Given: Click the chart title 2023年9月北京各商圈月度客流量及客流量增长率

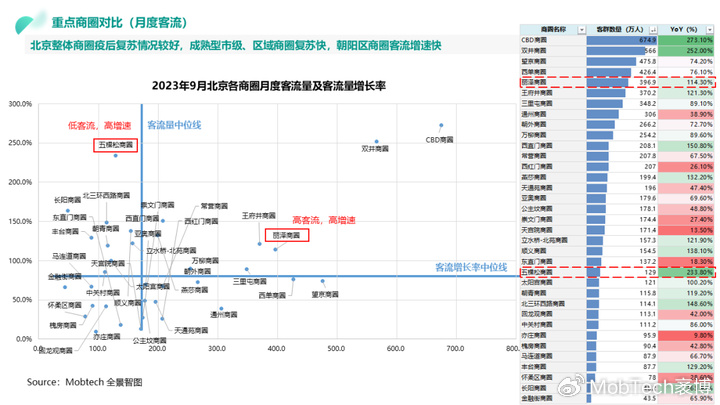Looking at the screenshot, I should pos(269,86).
